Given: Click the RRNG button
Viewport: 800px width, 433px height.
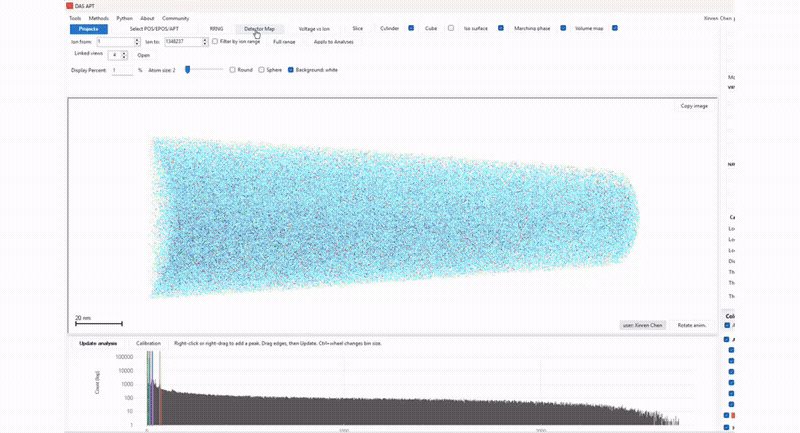Looking at the screenshot, I should click(x=216, y=29).
